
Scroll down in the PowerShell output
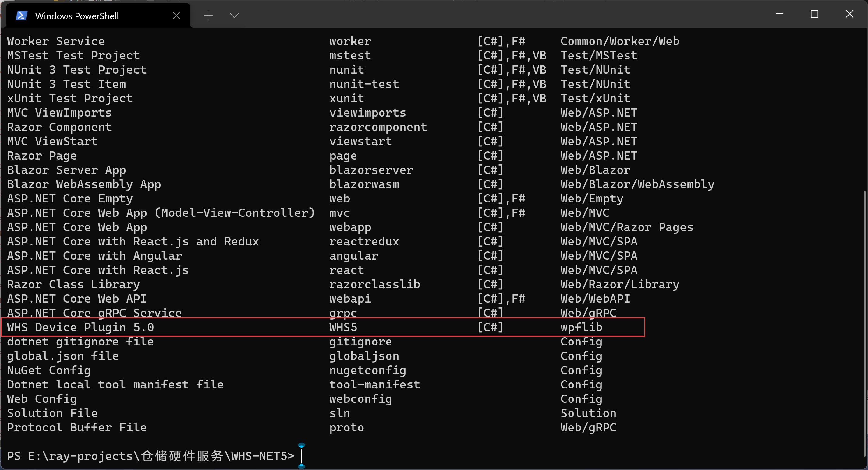click(x=863, y=460)
